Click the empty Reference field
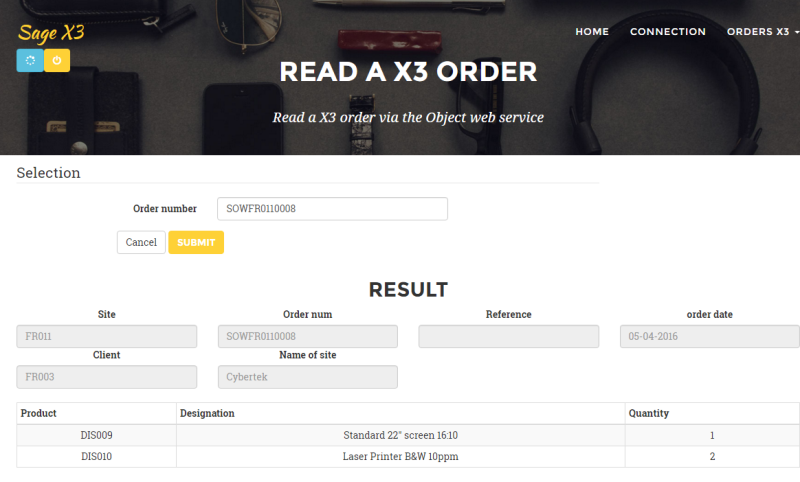The image size is (800, 482). pyautogui.click(x=509, y=337)
